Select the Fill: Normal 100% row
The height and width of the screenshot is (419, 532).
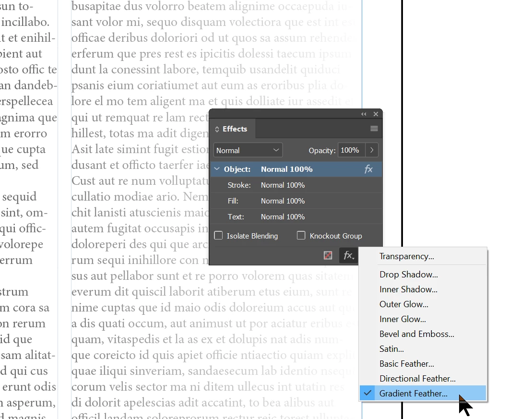296,201
